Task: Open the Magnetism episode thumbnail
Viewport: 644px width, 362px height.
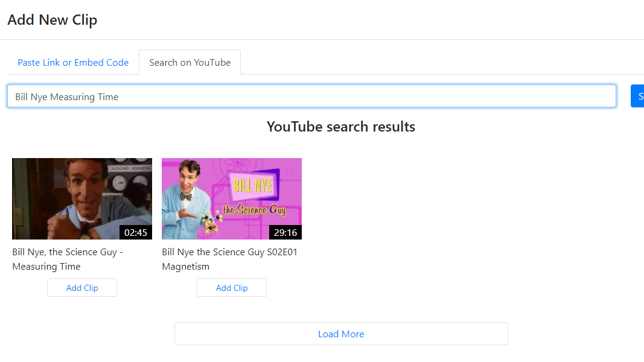Action: coord(232,198)
